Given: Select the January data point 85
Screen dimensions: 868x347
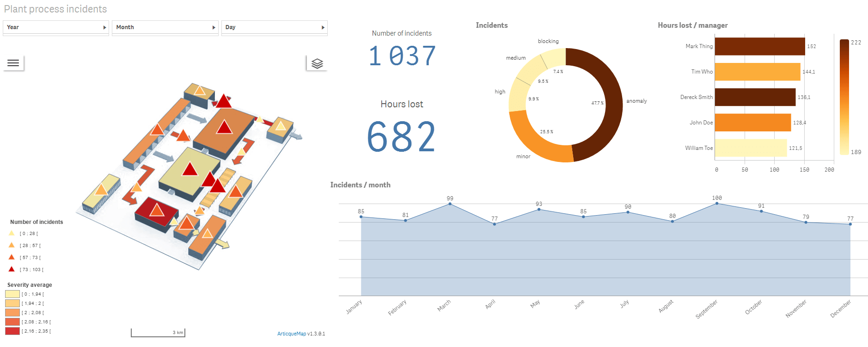Looking at the screenshot, I should click(x=361, y=217).
